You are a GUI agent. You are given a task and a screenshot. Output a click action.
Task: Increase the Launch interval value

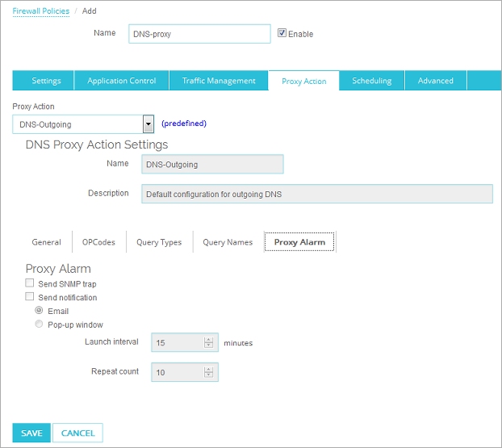[210, 339]
